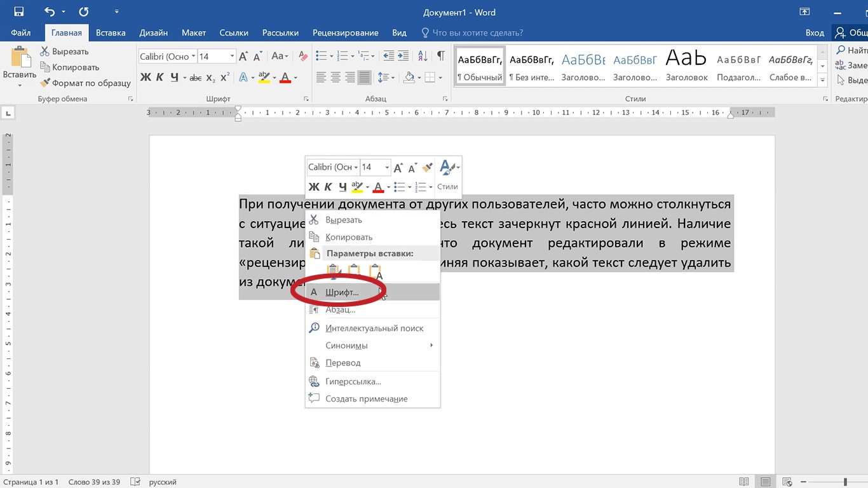The image size is (868, 488).
Task: Toggle ribbon Bold (Ж) formatting
Action: tap(146, 78)
